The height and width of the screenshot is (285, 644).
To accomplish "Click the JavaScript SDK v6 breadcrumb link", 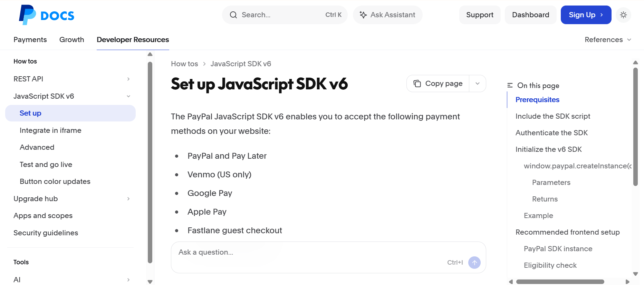I will pyautogui.click(x=241, y=64).
